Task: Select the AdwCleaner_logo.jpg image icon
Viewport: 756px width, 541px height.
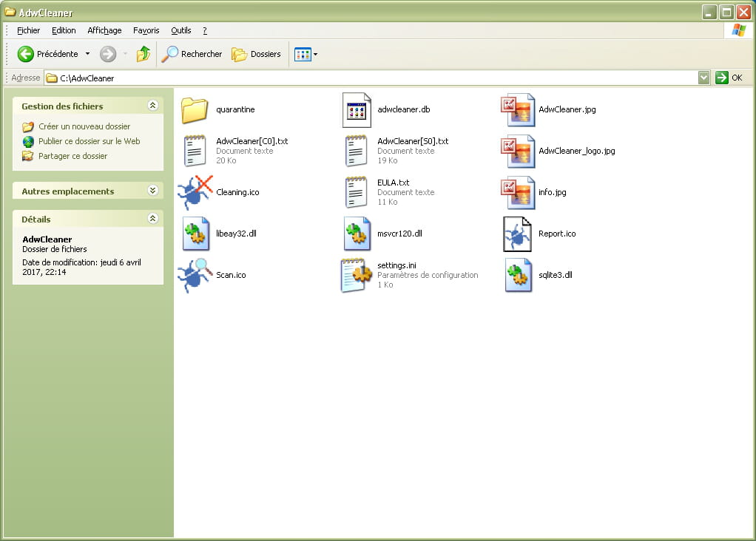Action: click(x=518, y=151)
